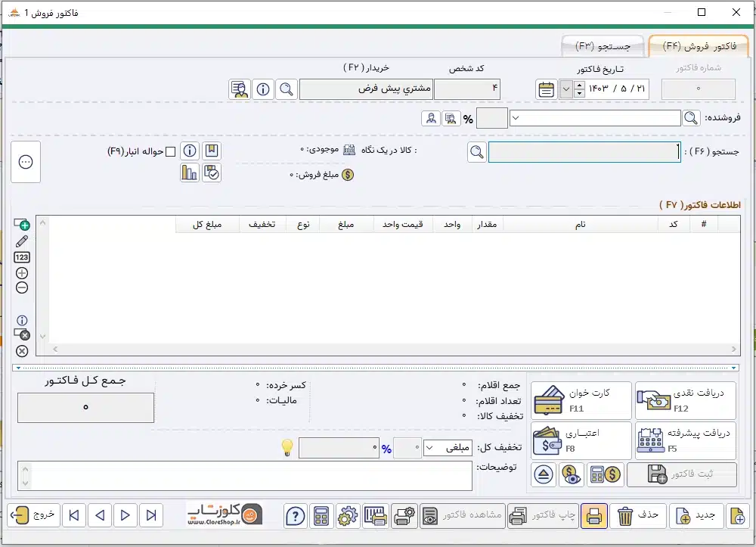Screen dimensions: 756x547
Task: Increase quantity with the plus circle icon
Action: (22, 273)
